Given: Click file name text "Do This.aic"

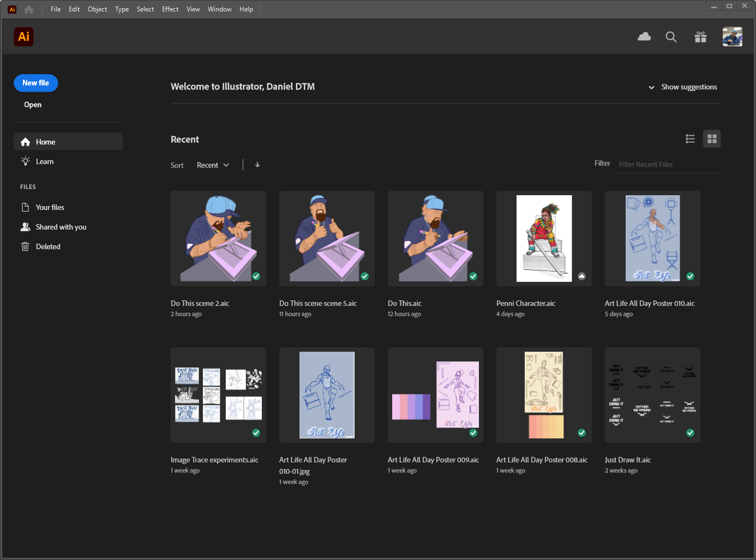Looking at the screenshot, I should (405, 304).
